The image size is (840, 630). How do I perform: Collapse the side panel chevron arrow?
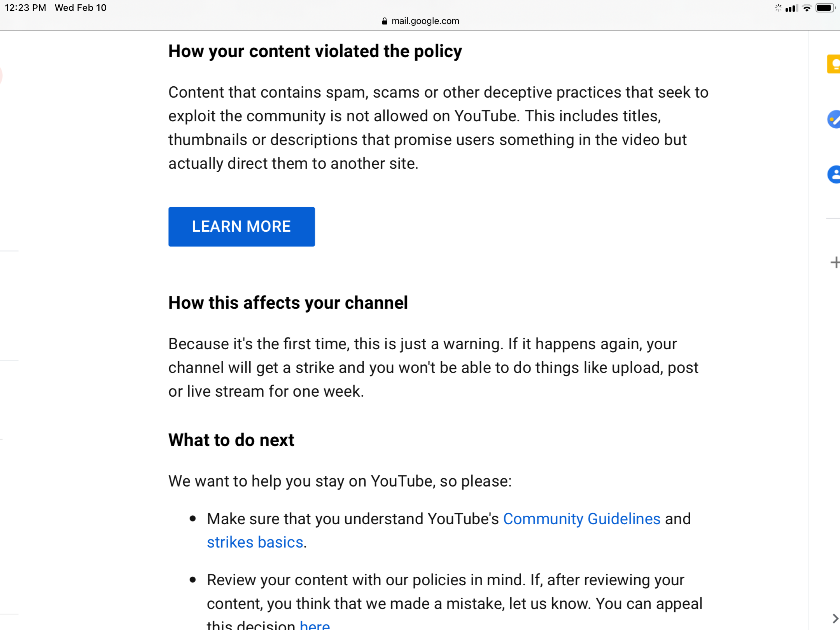click(x=835, y=618)
